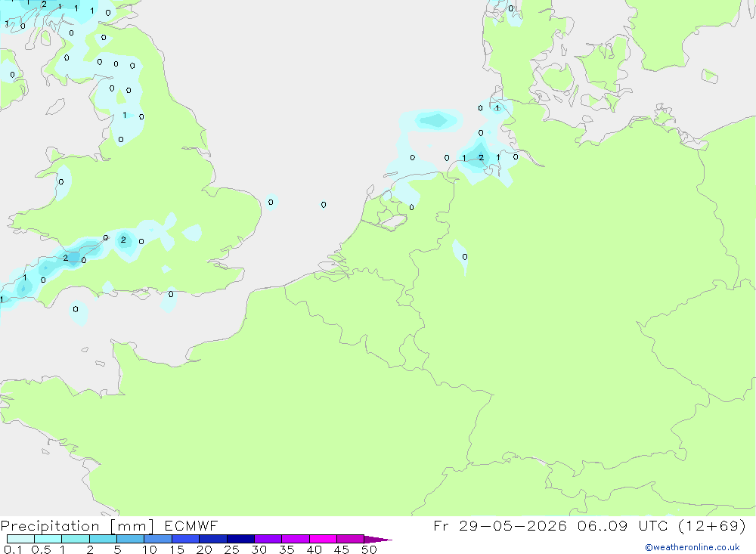The width and height of the screenshot is (756, 554).
Task: Pick the 15–20 mm legend swatch
Action: (x=186, y=539)
